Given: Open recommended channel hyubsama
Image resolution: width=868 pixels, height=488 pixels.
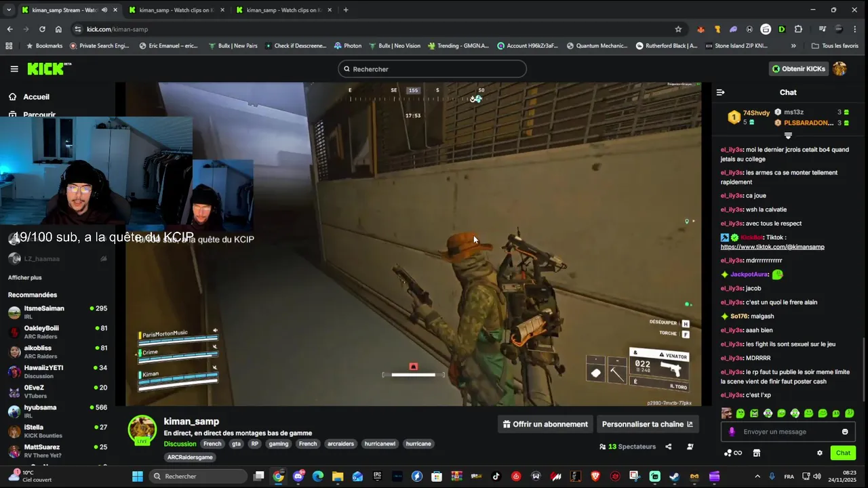Looking at the screenshot, I should point(58,411).
